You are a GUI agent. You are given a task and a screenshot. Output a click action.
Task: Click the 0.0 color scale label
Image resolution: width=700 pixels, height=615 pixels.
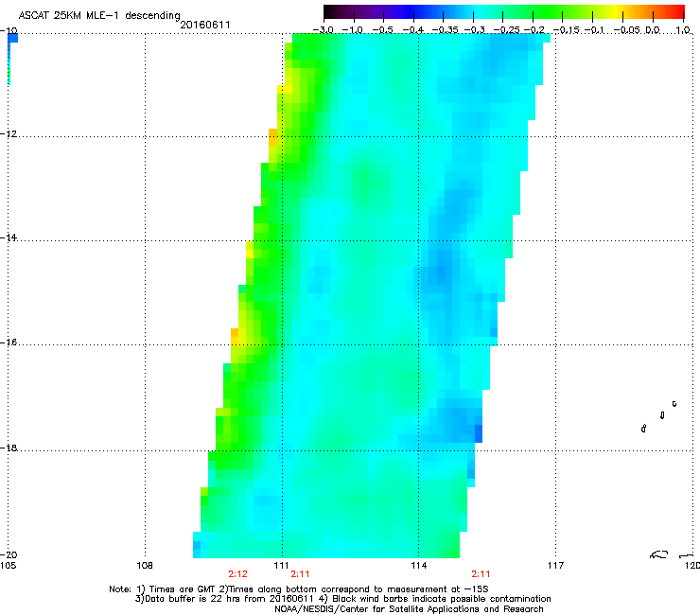tap(653, 30)
